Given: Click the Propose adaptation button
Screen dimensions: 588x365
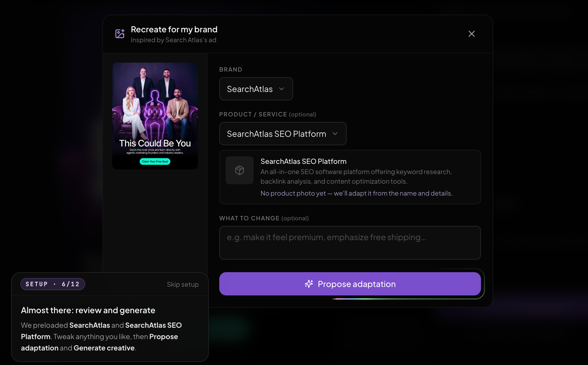Looking at the screenshot, I should (x=350, y=284).
